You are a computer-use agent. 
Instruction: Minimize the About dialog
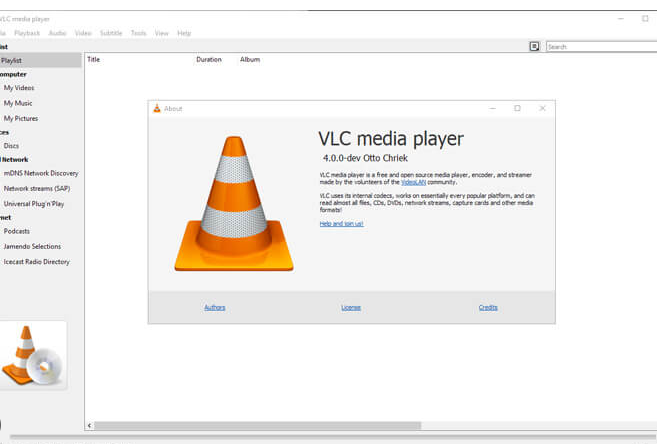pos(493,108)
